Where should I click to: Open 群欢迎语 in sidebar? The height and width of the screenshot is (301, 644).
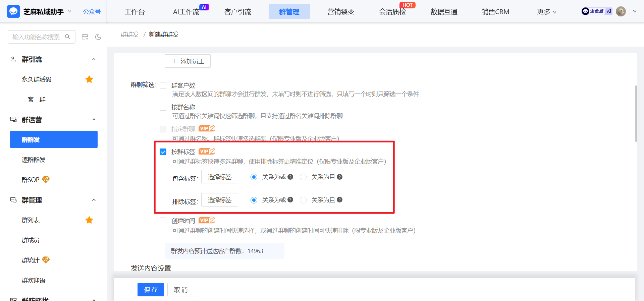34,281
